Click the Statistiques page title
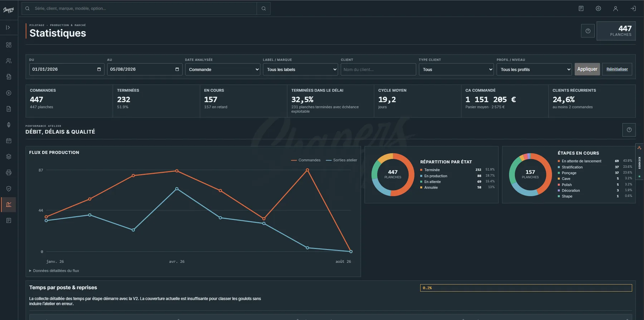The height and width of the screenshot is (320, 644). 58,33
